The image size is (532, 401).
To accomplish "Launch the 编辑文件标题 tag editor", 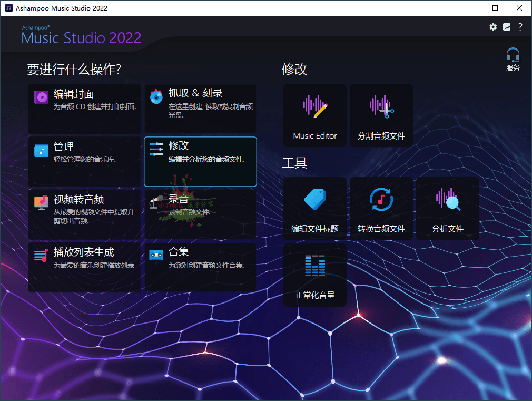I will click(315, 209).
